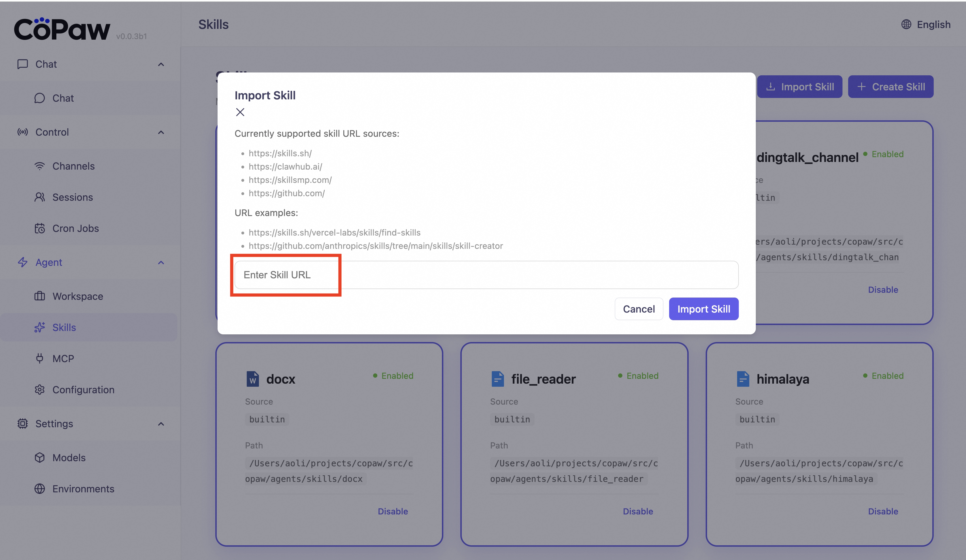The width and height of the screenshot is (966, 560).
Task: Collapse the Settings section chevron
Action: [161, 424]
